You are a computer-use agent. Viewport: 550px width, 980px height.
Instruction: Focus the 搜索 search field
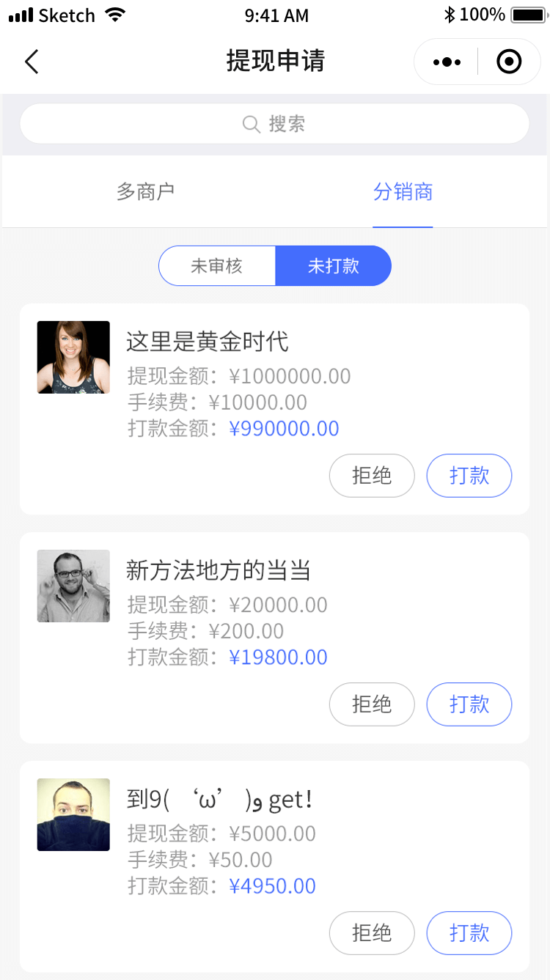point(275,124)
